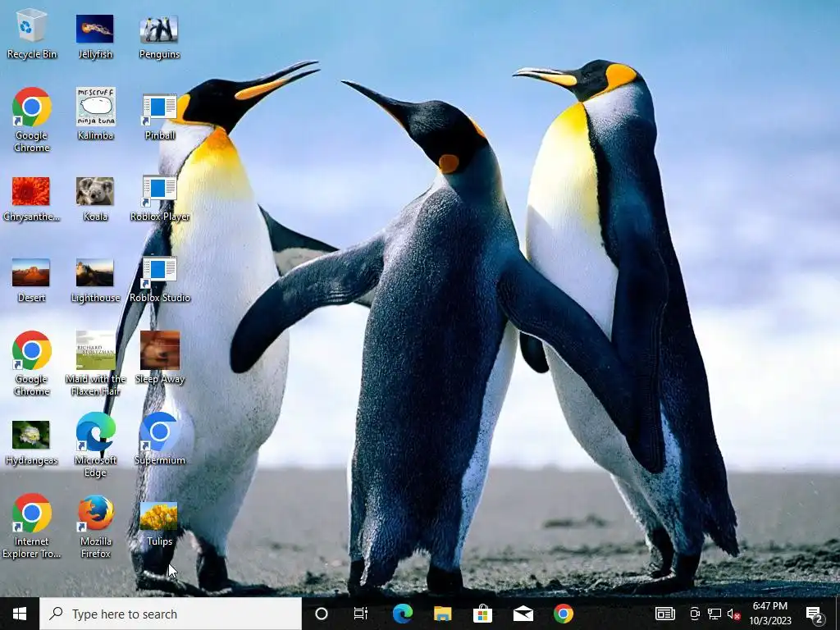Open the Windows Start menu
The height and width of the screenshot is (630, 840).
pos(20,614)
